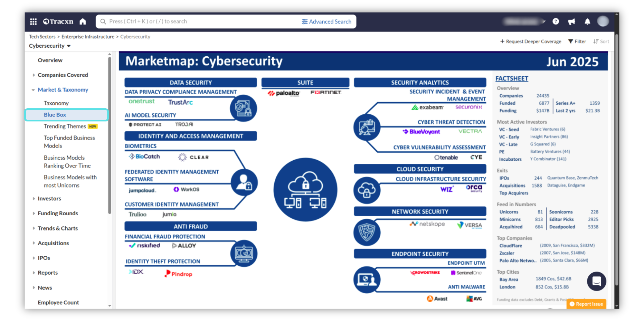644x322 pixels.
Task: Open the chat support bubble
Action: coord(596,281)
